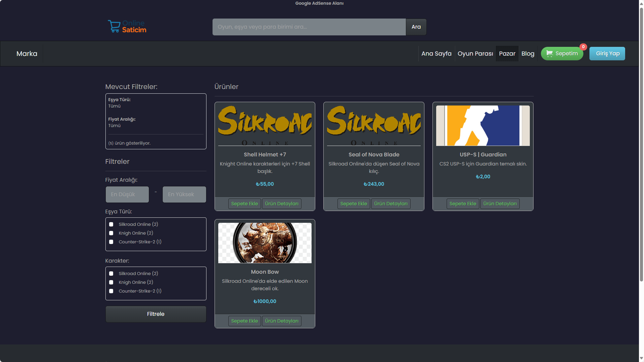Focus the game and item search field
This screenshot has height=362, width=644.
pyautogui.click(x=309, y=27)
